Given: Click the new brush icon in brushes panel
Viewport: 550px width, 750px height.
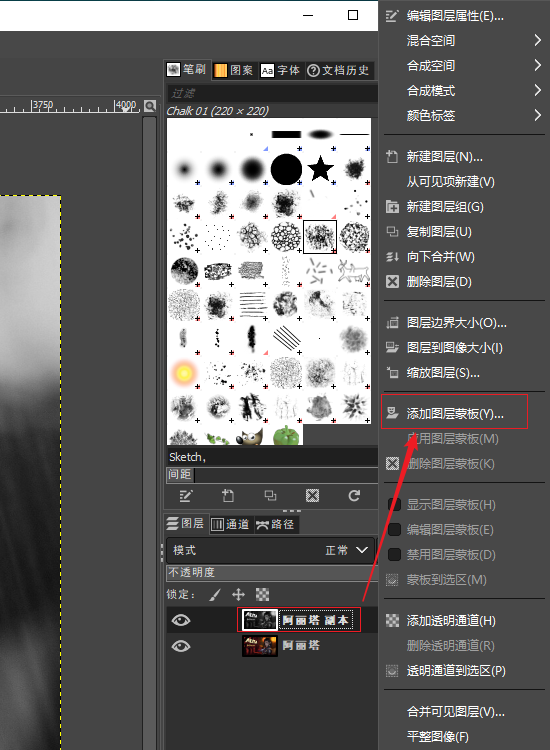Looking at the screenshot, I should pos(228,496).
